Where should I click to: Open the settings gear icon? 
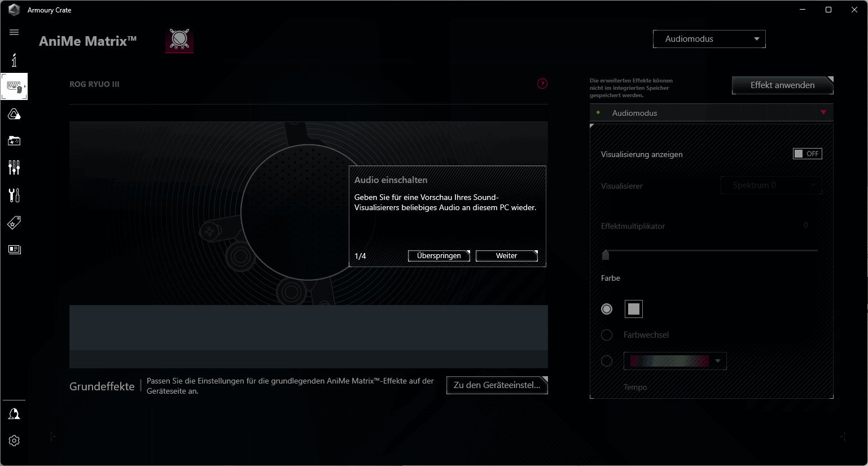click(x=14, y=441)
